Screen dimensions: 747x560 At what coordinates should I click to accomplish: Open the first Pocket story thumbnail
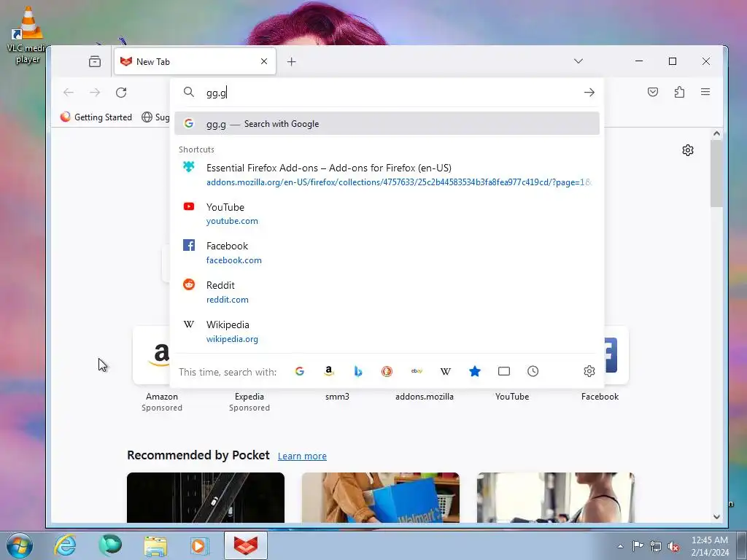(206, 497)
